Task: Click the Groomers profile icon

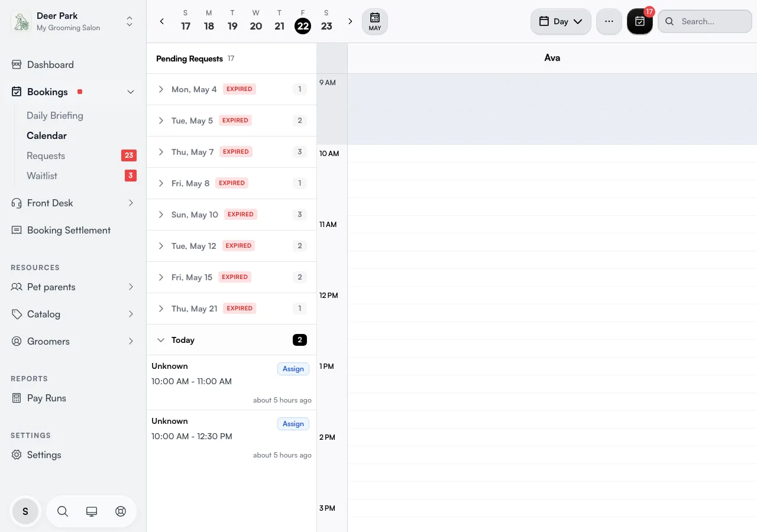Action: tap(17, 341)
